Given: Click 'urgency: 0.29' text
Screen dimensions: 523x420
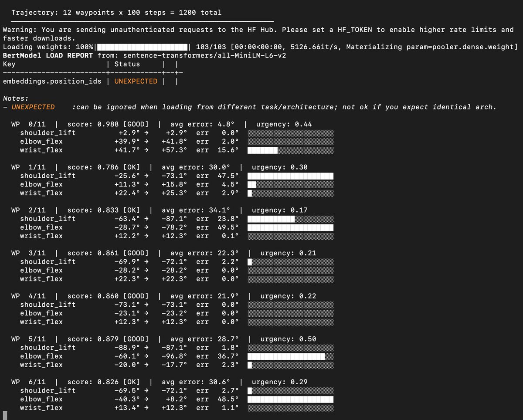Looking at the screenshot, I should point(280,382).
